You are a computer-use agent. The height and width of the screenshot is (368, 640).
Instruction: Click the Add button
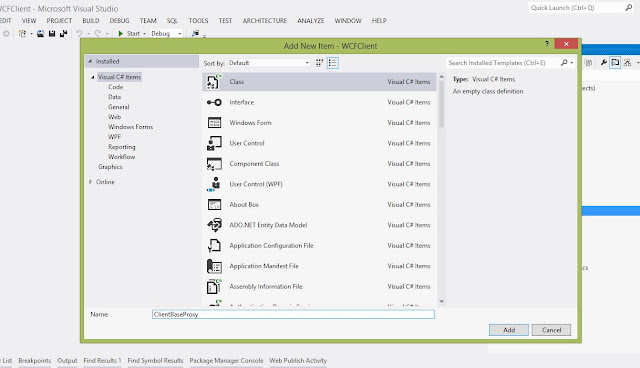pyautogui.click(x=509, y=330)
